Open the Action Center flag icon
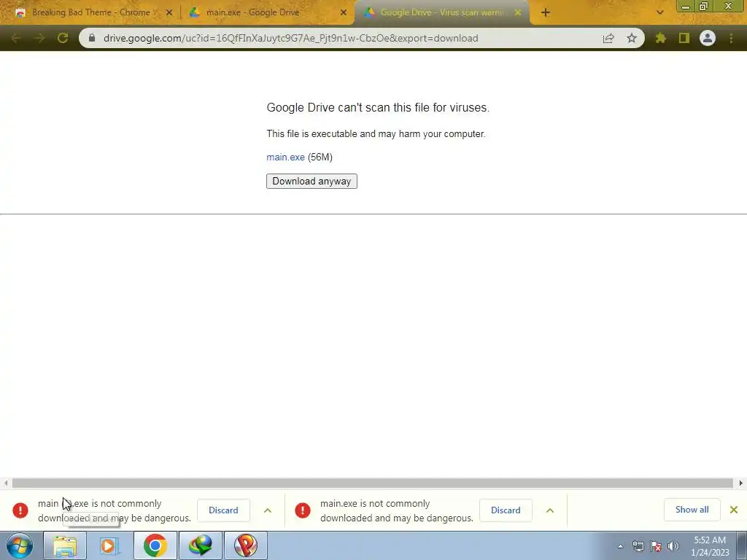Image resolution: width=747 pixels, height=560 pixels. point(656,546)
